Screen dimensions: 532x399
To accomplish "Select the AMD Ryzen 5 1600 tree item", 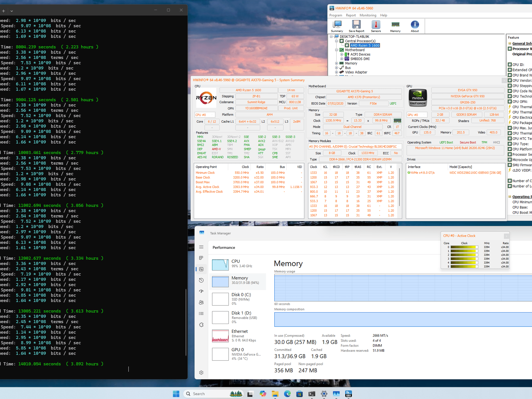I will pos(365,45).
